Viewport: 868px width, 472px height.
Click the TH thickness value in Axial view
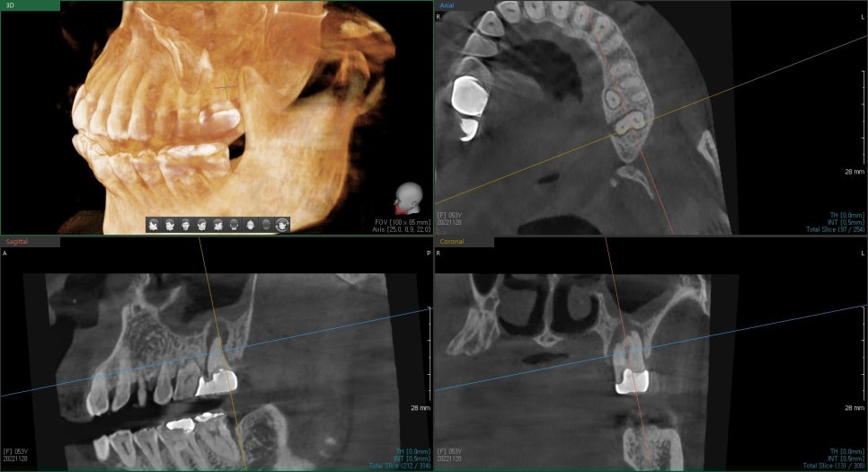(846, 215)
